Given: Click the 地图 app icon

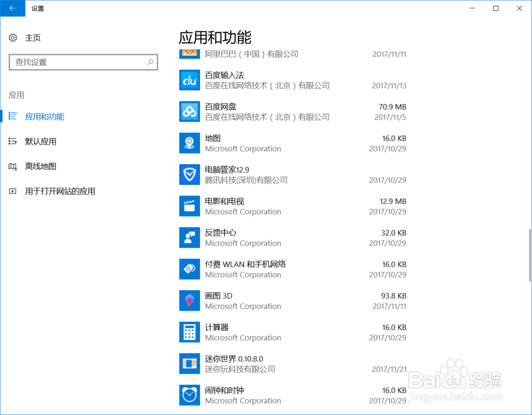Looking at the screenshot, I should coord(189,143).
